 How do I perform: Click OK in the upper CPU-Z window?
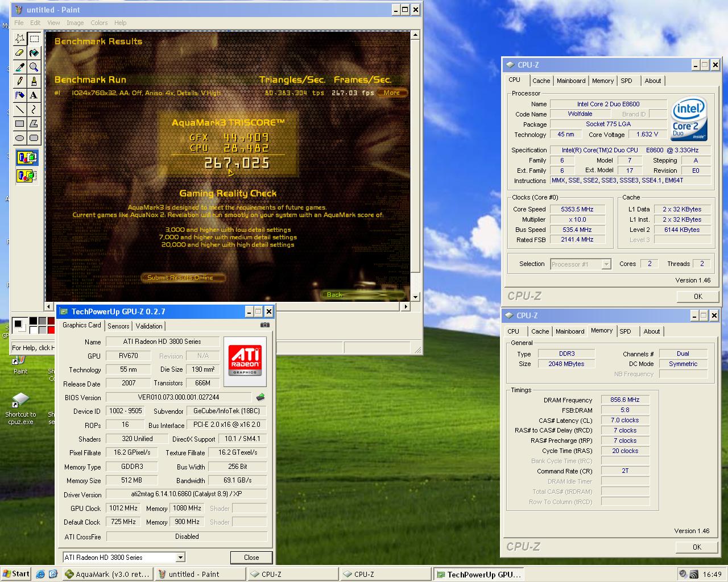698,297
